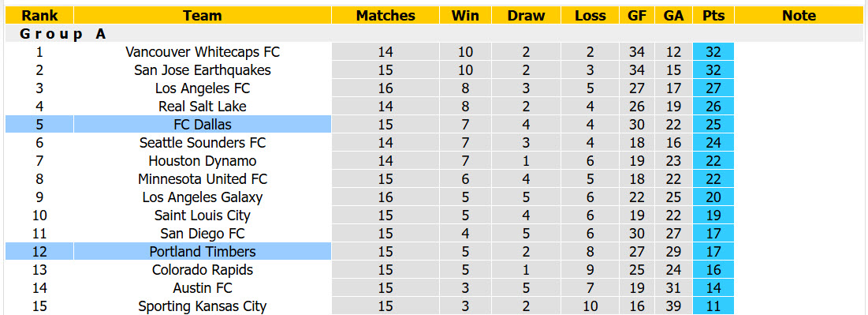The width and height of the screenshot is (868, 315).
Task: Click Sporting Kansas City's 11 points cell
Action: [713, 306]
